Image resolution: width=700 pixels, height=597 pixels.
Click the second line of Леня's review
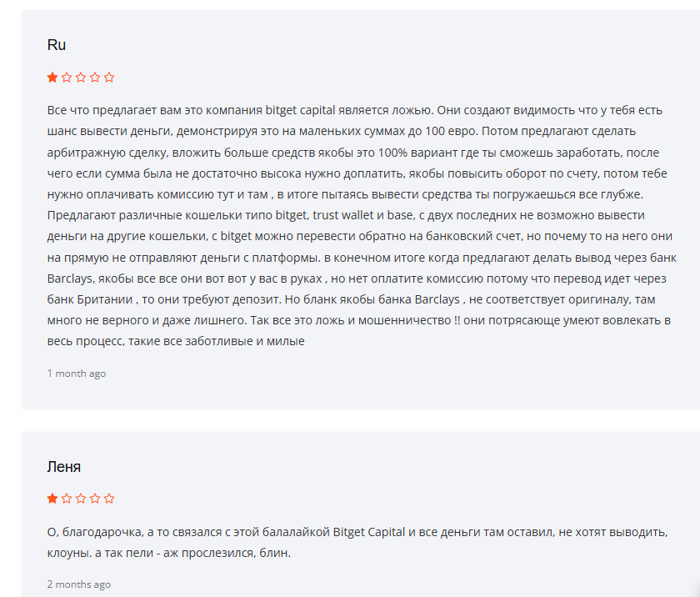pyautogui.click(x=168, y=554)
